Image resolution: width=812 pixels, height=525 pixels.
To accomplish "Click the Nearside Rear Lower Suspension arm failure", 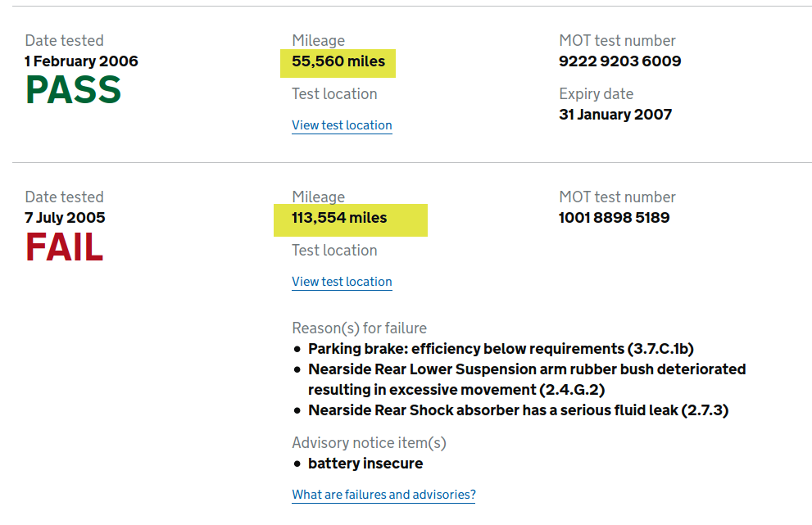I will (x=527, y=379).
